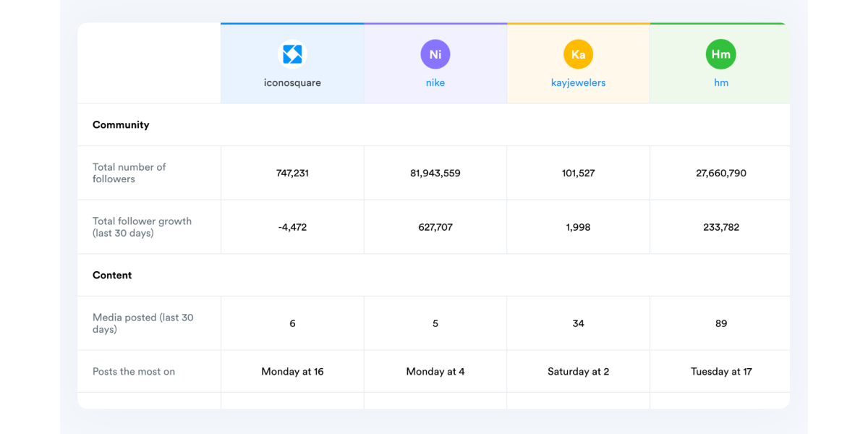Click the Saturday at 2 cell

tap(578, 372)
